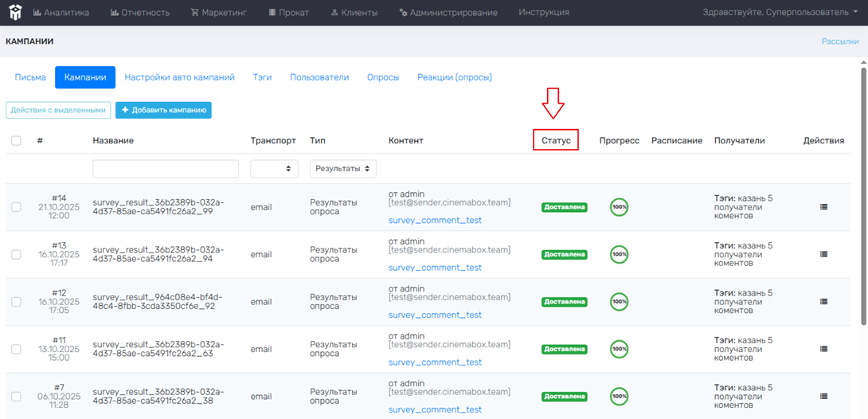
Task: Open survey_comment_test link in campaign #13
Action: pyautogui.click(x=435, y=268)
